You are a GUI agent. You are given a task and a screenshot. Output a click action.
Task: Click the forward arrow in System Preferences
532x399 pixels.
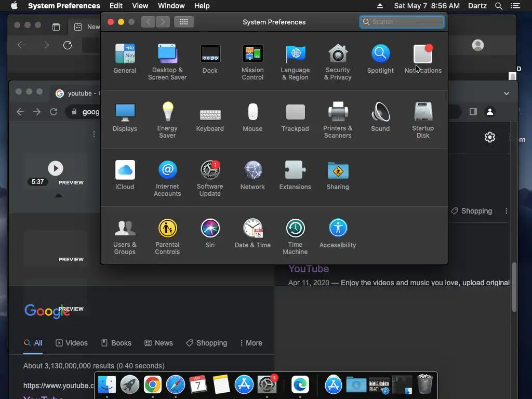[163, 22]
